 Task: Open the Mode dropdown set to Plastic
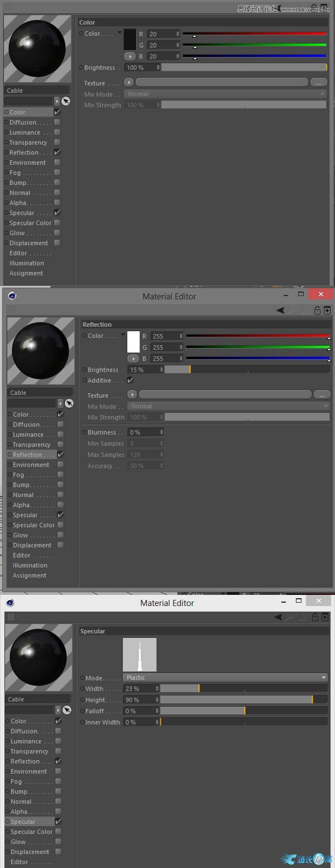(226, 678)
